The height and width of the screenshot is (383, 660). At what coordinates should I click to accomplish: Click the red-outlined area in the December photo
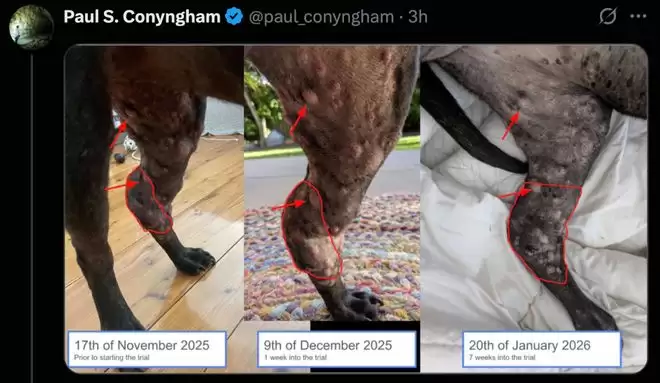311,230
